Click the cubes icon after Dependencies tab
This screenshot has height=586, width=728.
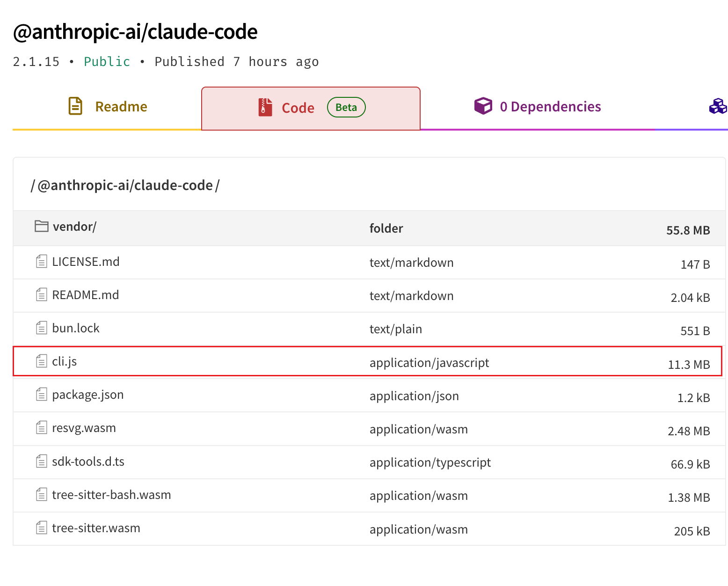coord(718,106)
